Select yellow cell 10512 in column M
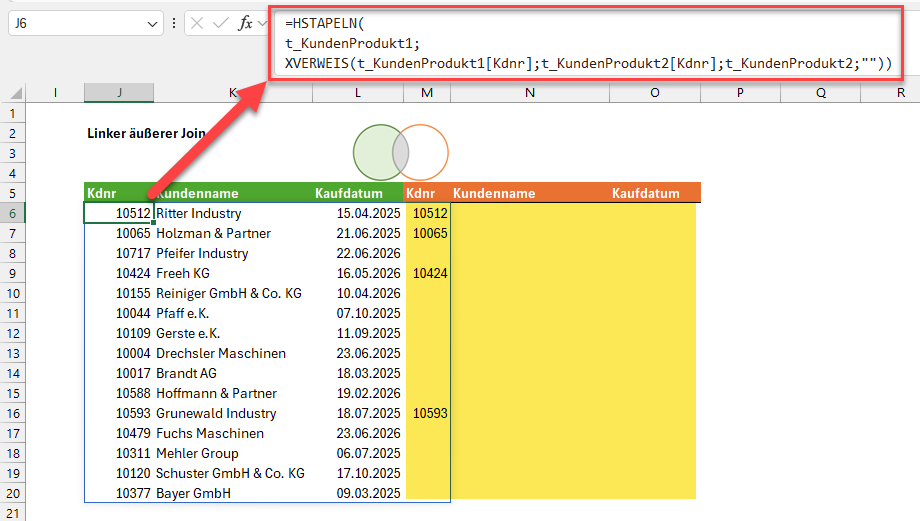Viewport: 920px width, 521px height. pyautogui.click(x=427, y=214)
